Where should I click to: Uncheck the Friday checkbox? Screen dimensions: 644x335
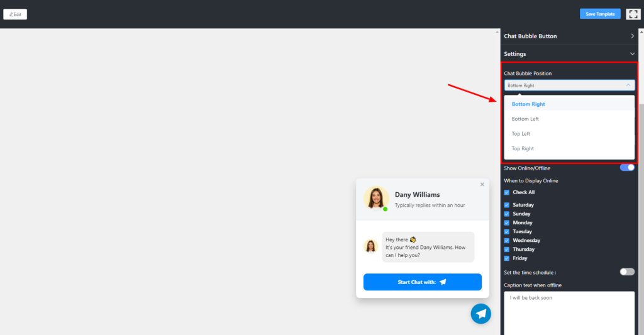click(x=507, y=259)
